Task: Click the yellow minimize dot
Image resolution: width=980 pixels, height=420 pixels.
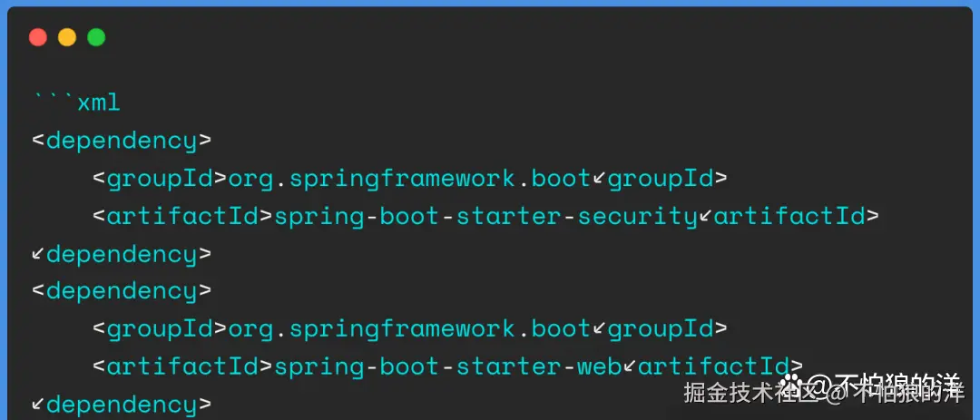Action: point(67,37)
